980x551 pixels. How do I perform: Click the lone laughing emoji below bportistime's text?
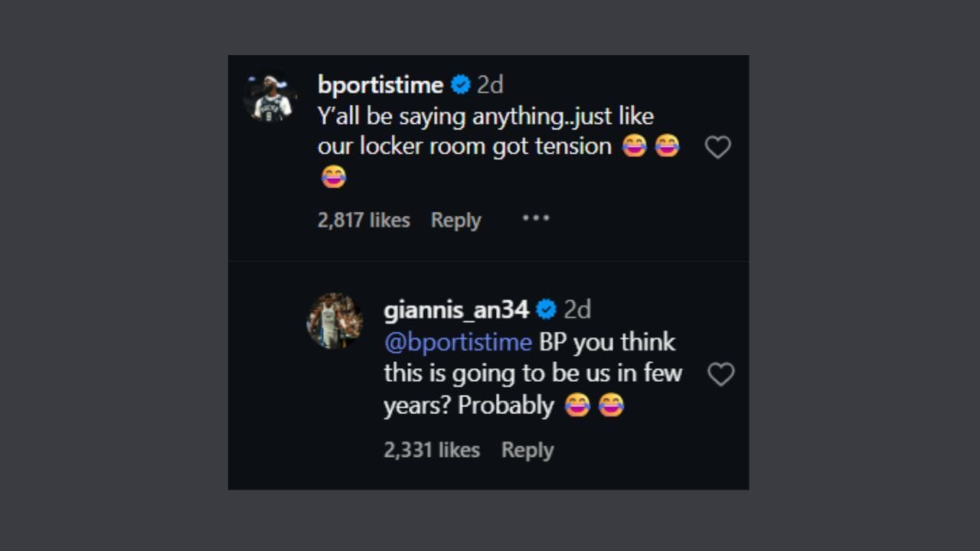334,178
